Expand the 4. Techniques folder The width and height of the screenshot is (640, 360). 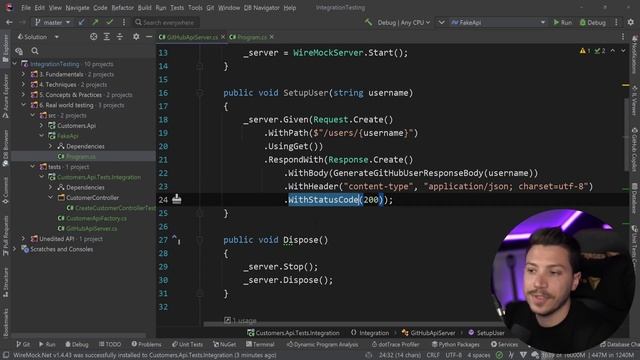click(x=23, y=84)
